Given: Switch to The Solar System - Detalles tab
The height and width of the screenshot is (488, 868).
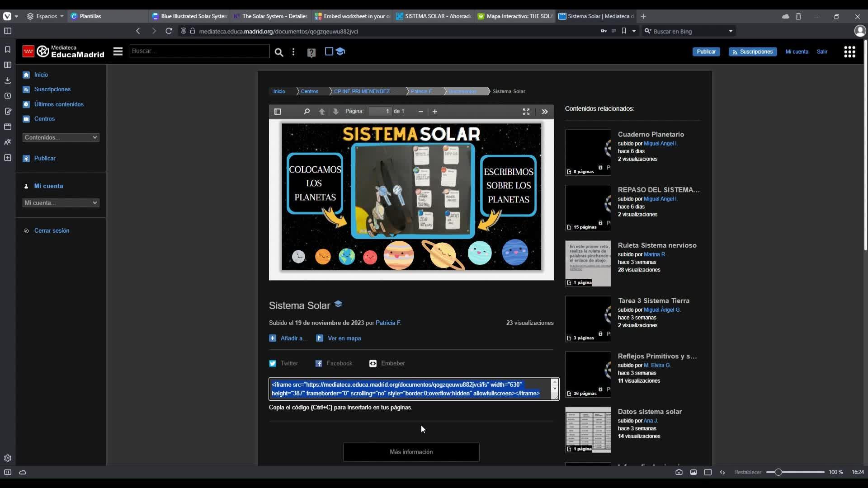Looking at the screenshot, I should (270, 16).
